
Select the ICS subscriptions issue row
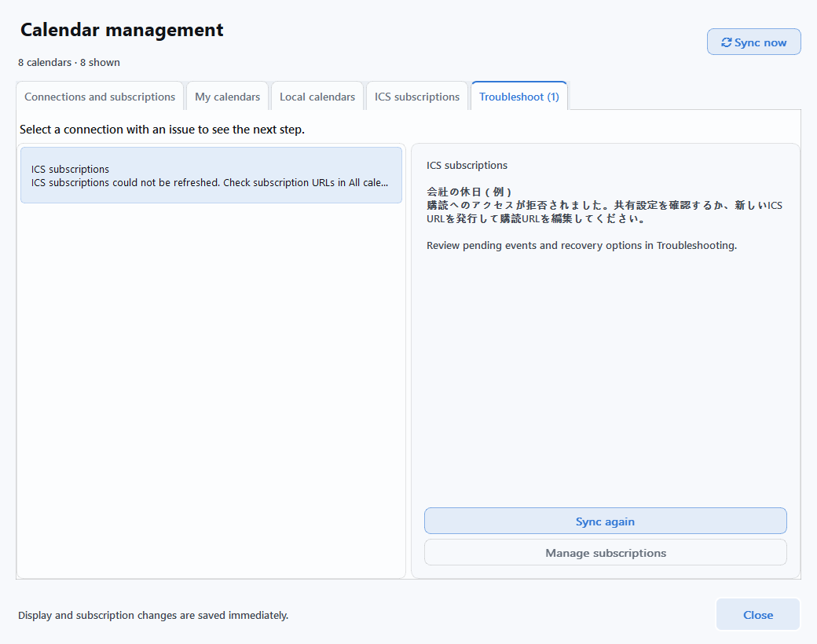click(x=211, y=176)
